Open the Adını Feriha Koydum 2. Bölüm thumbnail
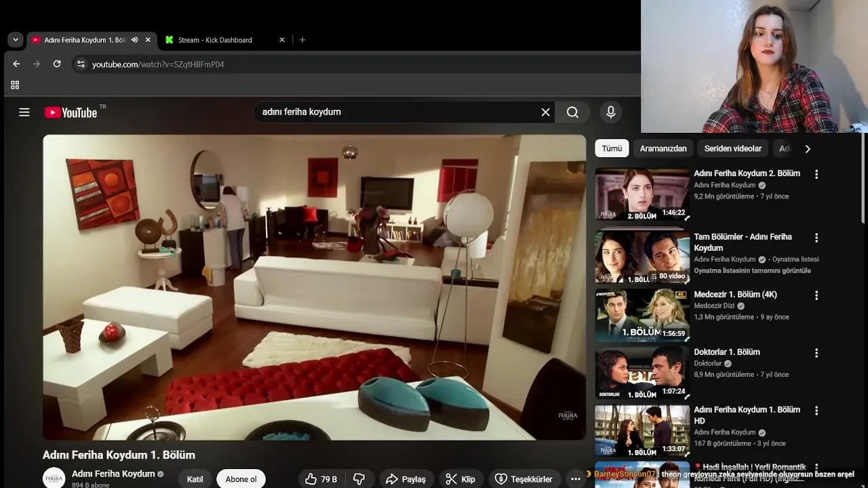 (642, 195)
